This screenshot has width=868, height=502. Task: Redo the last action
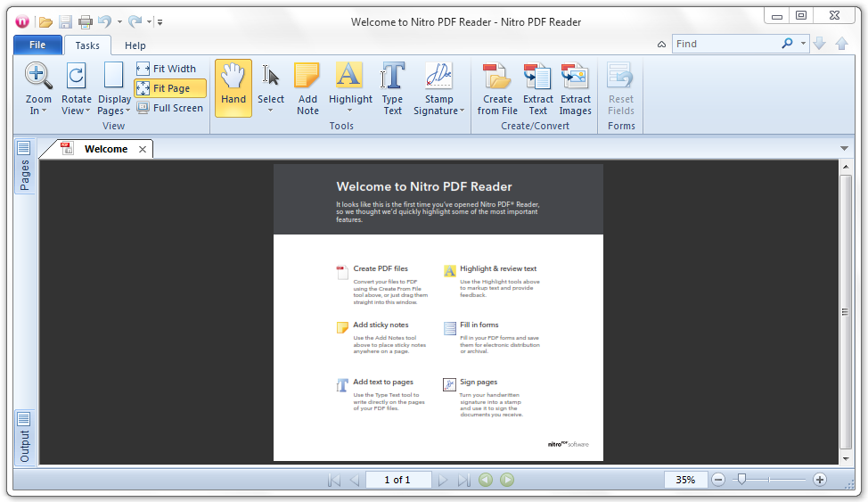tap(135, 21)
